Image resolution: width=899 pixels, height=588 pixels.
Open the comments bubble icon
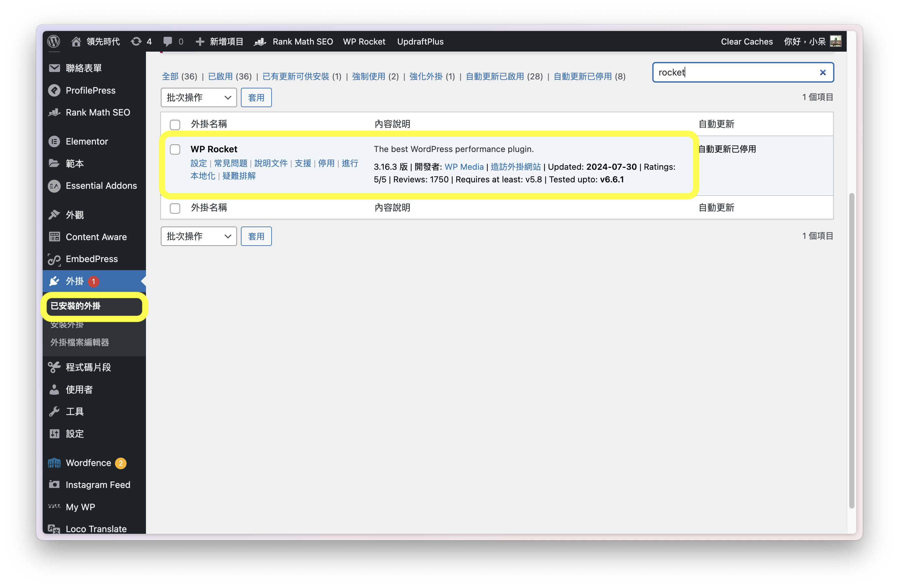168,42
